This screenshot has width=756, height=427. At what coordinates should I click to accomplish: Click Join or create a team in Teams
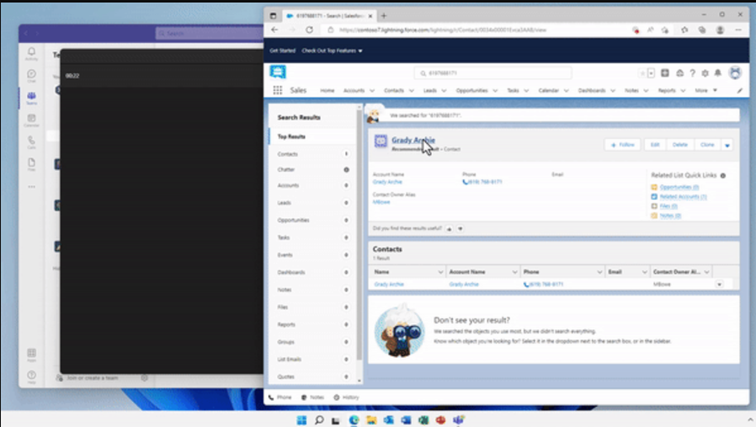92,378
